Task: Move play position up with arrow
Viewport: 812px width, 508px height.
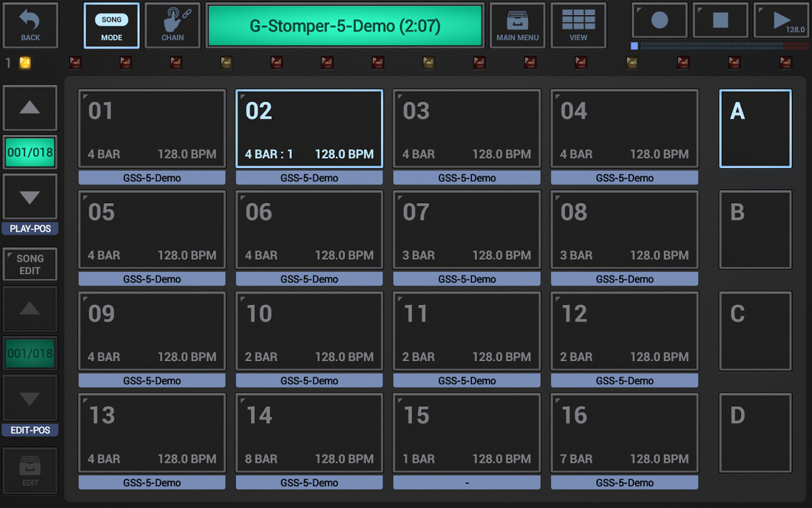Action: pyautogui.click(x=30, y=108)
